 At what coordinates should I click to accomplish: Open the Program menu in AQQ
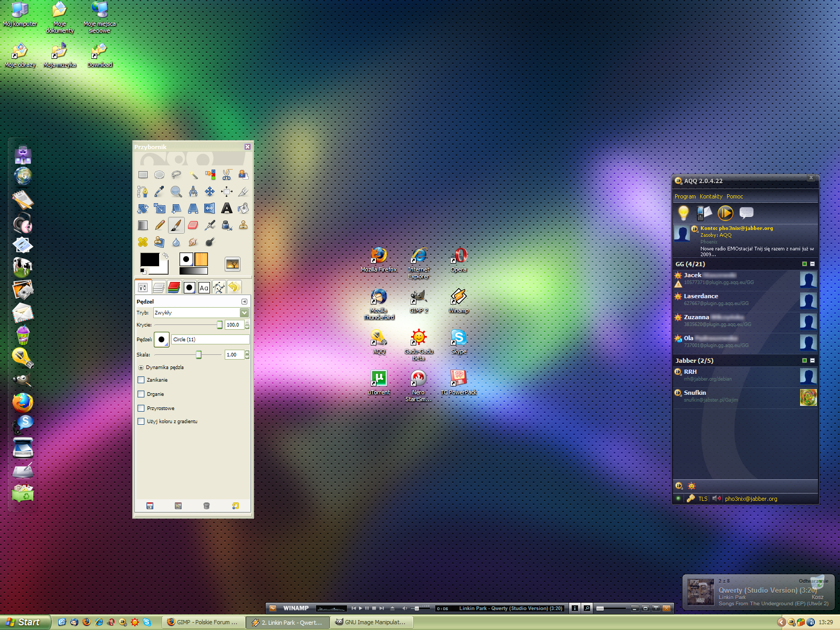point(685,196)
